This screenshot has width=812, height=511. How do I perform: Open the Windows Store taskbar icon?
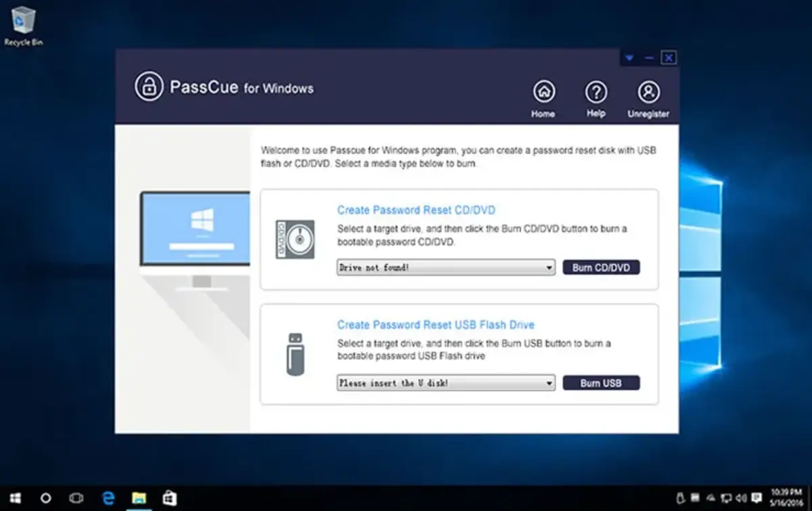tap(169, 498)
